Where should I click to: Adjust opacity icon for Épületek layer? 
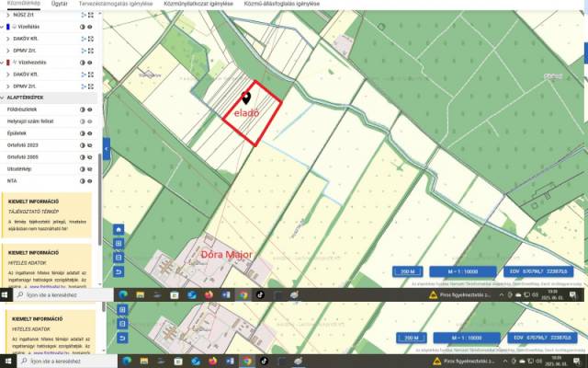(x=82, y=132)
